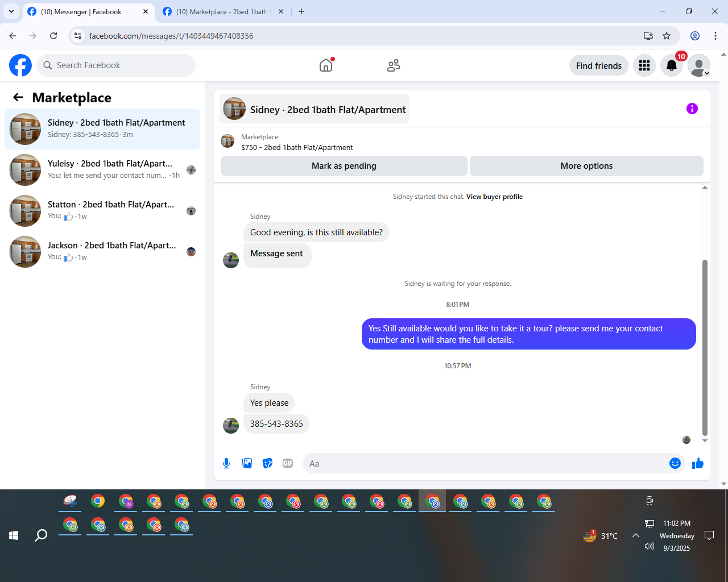Click the Find friends button
This screenshot has width=728, height=582.
[599, 65]
